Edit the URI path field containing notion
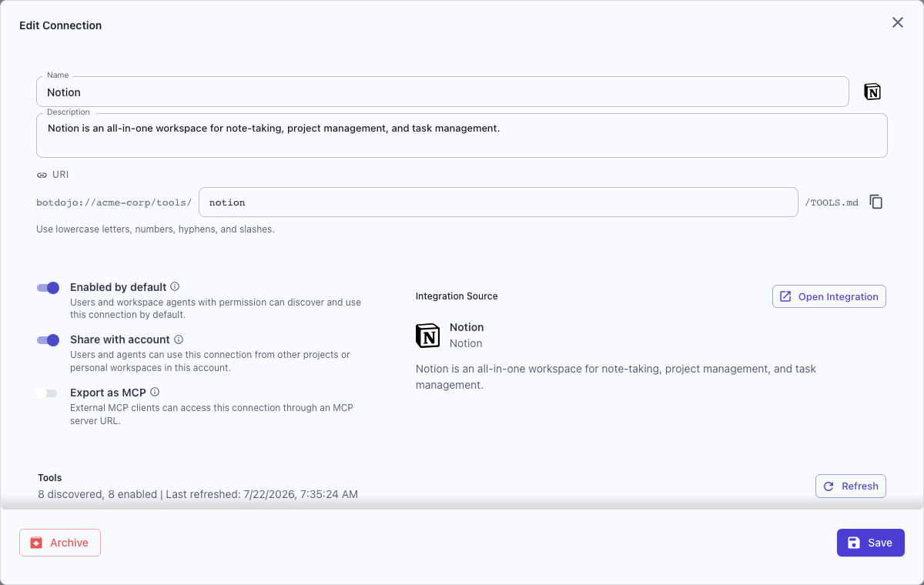Screen dimensions: 924x585 [x=498, y=202]
